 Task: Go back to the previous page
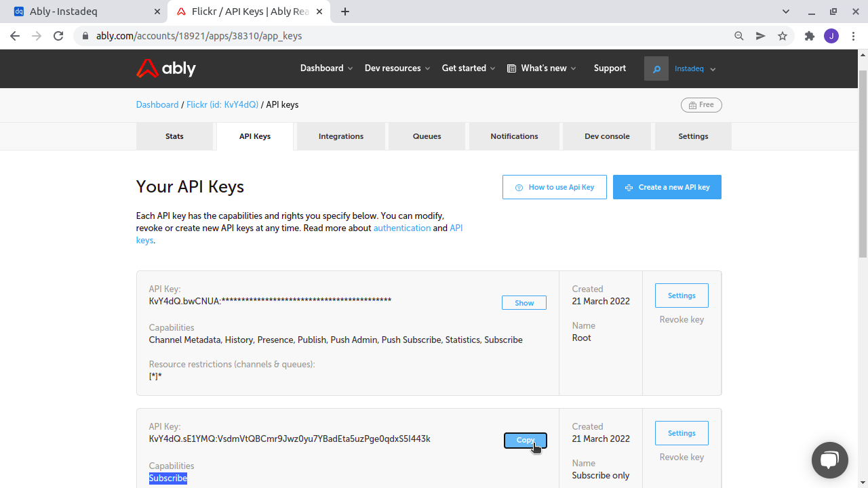[x=15, y=36]
